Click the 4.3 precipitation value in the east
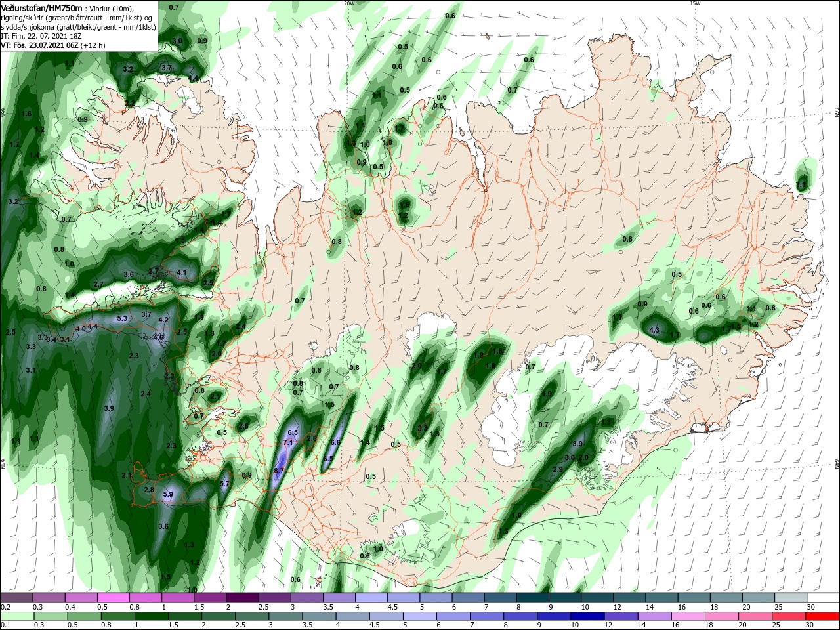This screenshot has height=630, width=840. [654, 330]
